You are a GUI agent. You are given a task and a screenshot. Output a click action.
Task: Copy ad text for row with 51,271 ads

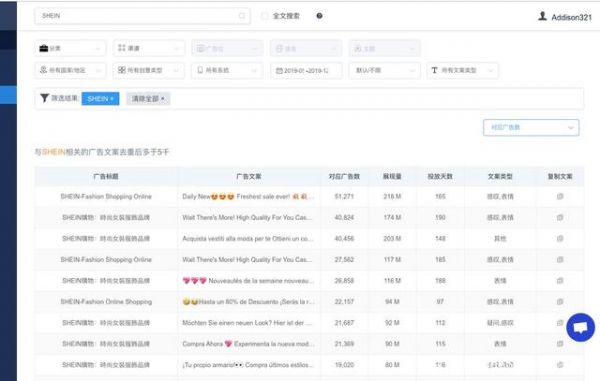pos(560,196)
